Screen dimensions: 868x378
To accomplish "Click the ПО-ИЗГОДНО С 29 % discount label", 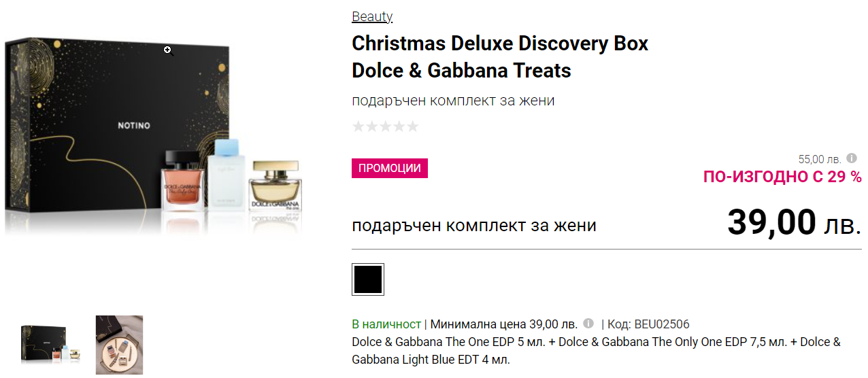I will click(782, 177).
